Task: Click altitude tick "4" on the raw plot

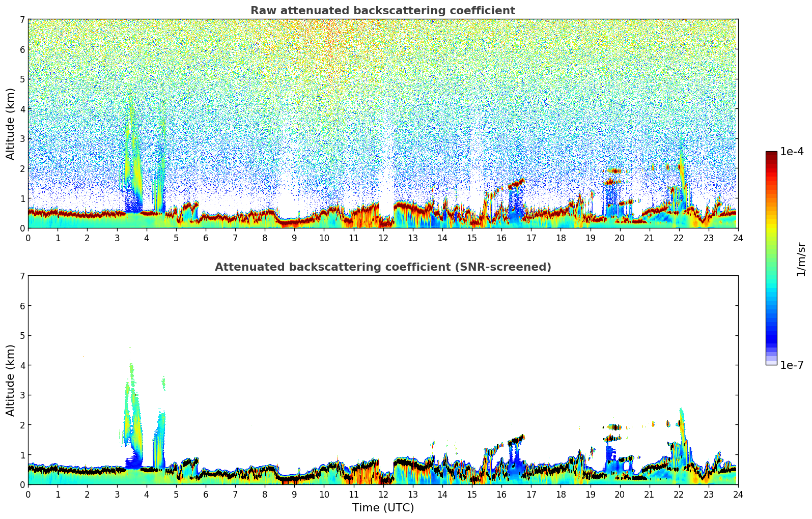Action: click(x=22, y=109)
